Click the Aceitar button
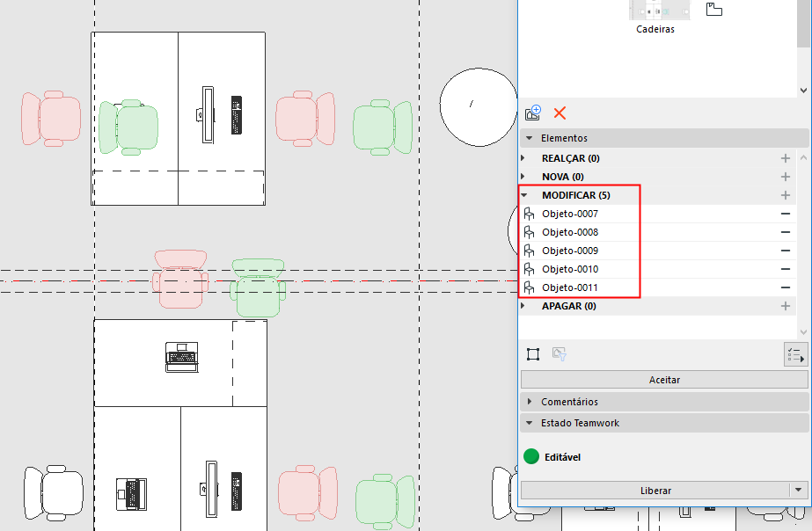This screenshot has width=812, height=531. tap(664, 380)
